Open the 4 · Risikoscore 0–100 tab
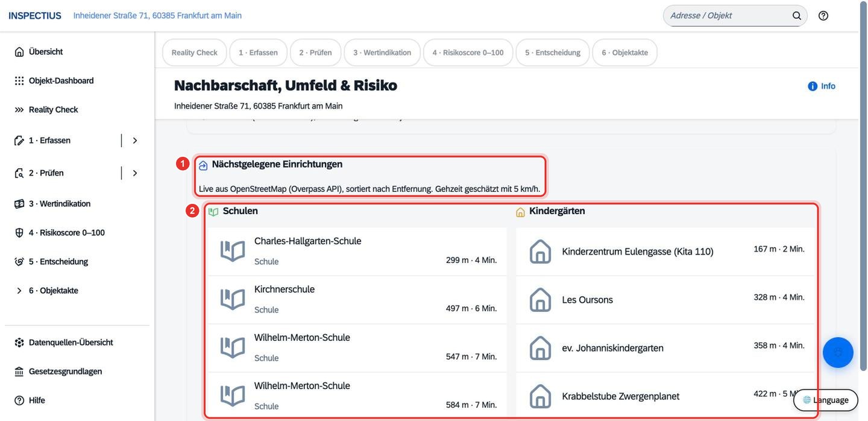The height and width of the screenshot is (421, 868). tap(468, 52)
